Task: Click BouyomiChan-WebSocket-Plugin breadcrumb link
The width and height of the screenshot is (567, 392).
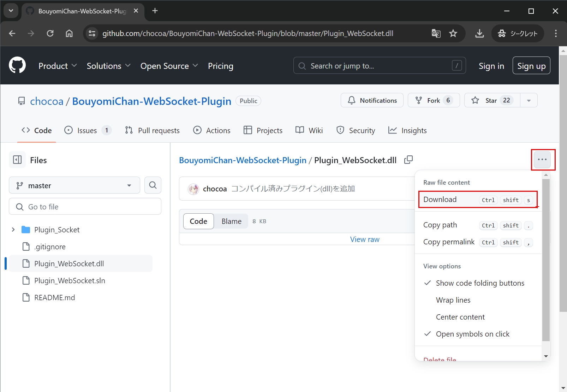Action: click(x=243, y=160)
